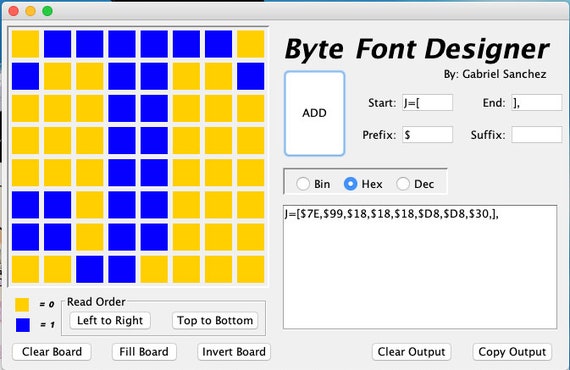Viewport: 570px width, 370px height.
Task: Minimize window using the yellow button
Action: point(31,11)
